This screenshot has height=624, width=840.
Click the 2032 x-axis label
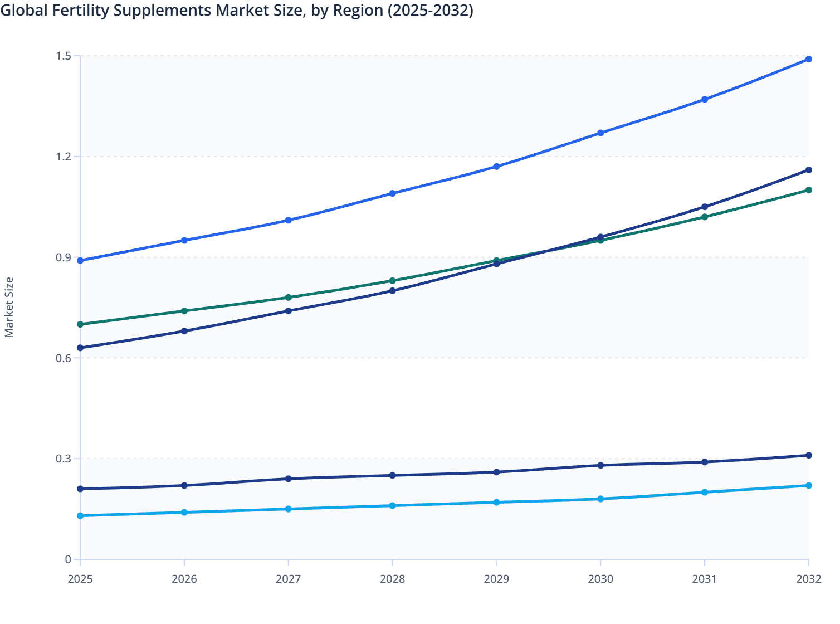click(808, 579)
